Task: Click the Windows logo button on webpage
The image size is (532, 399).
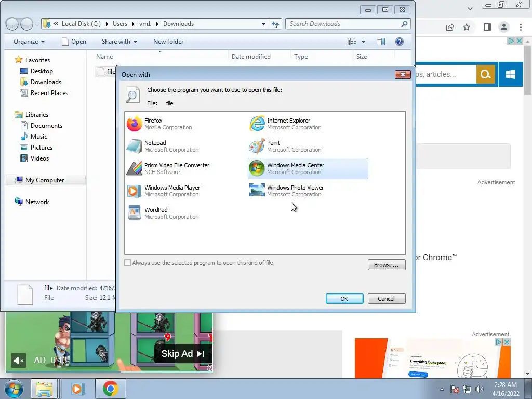Action: [x=511, y=74]
